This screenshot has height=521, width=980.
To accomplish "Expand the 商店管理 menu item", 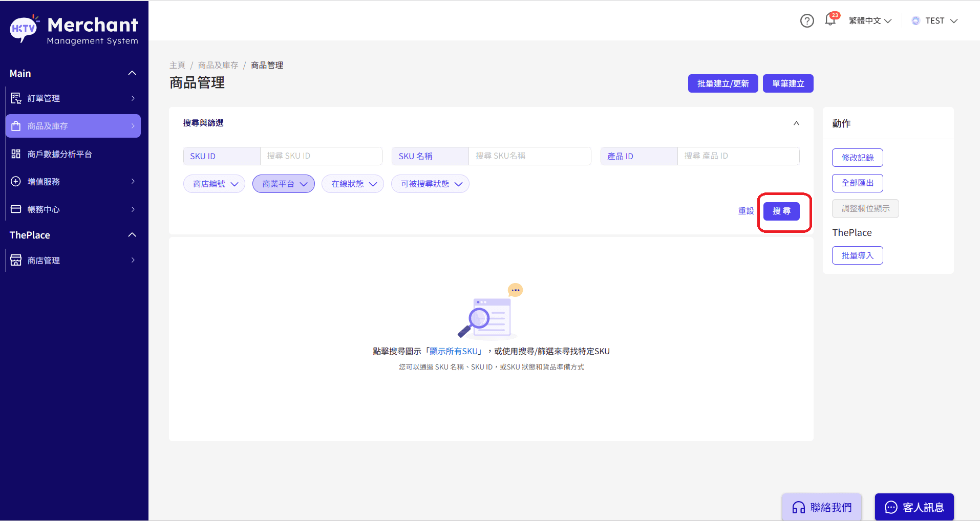I will (x=73, y=260).
